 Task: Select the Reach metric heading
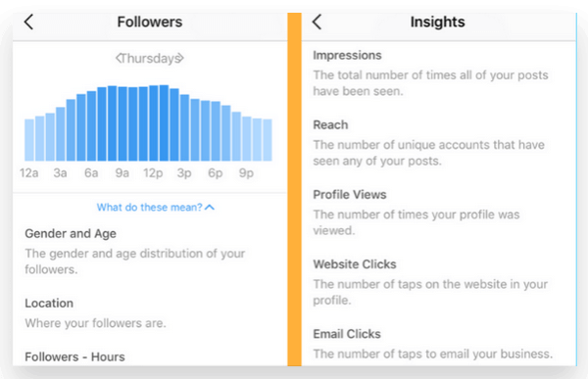(330, 124)
